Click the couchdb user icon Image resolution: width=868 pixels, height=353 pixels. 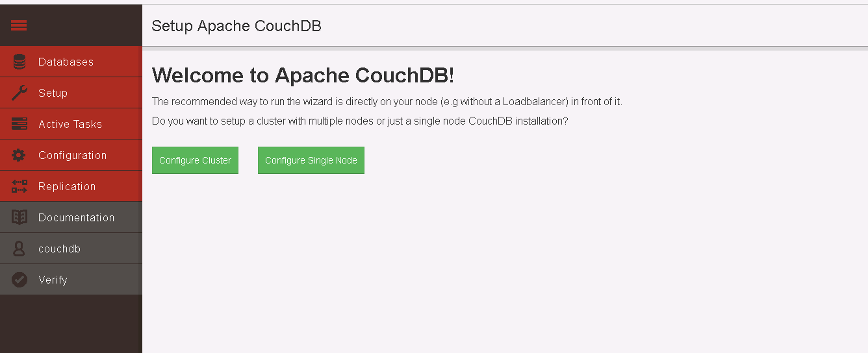19,249
